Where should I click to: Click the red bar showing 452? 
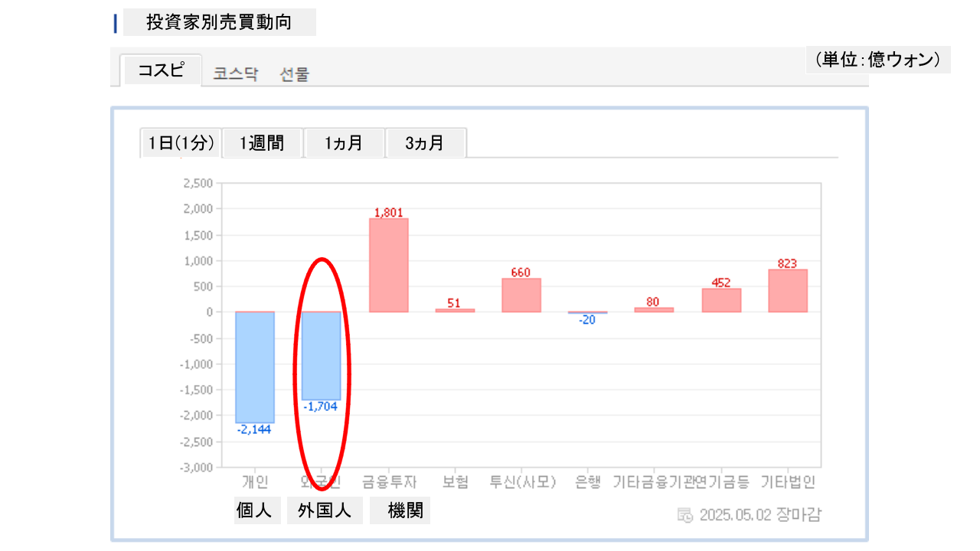(720, 300)
